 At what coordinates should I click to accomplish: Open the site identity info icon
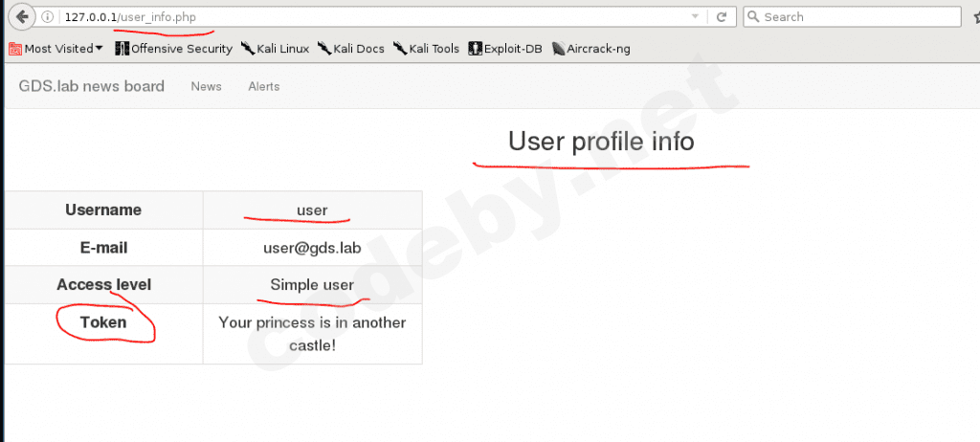(47, 17)
